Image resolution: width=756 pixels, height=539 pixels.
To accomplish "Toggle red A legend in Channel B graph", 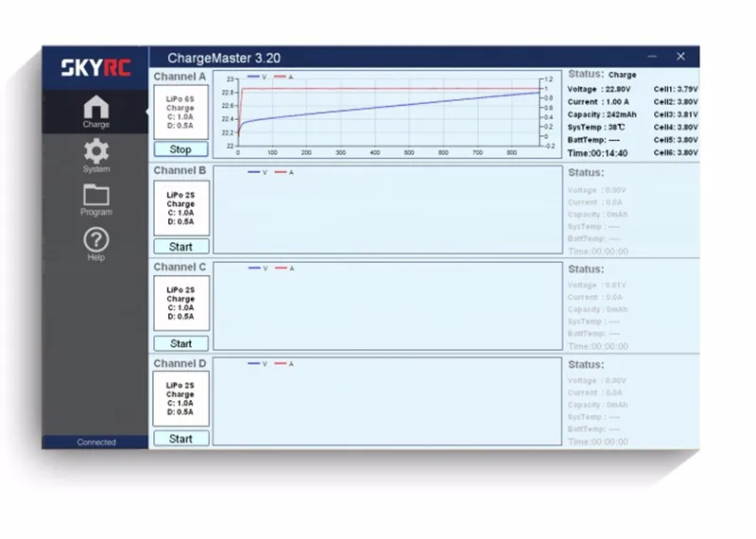I will (x=284, y=172).
